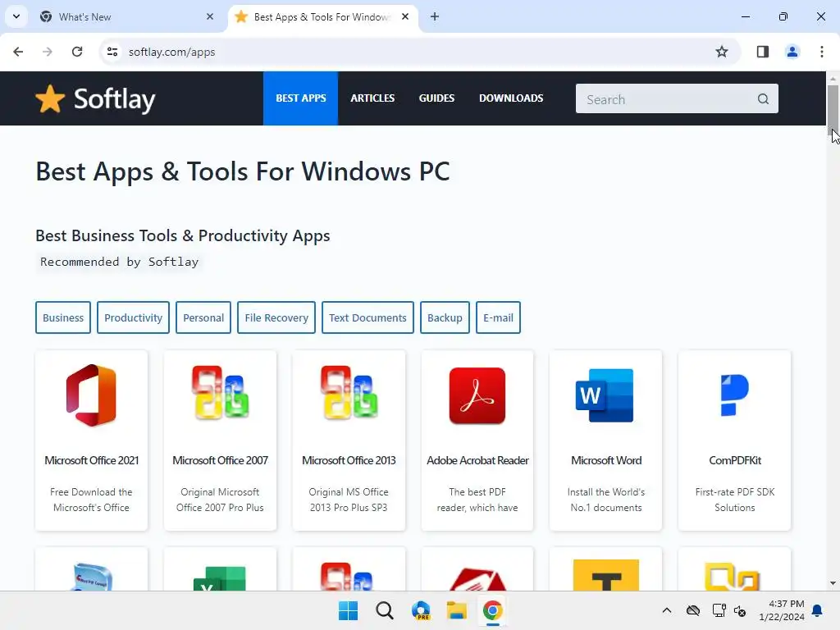
Task: Click the yellow T app icon in second row
Action: pyautogui.click(x=606, y=575)
